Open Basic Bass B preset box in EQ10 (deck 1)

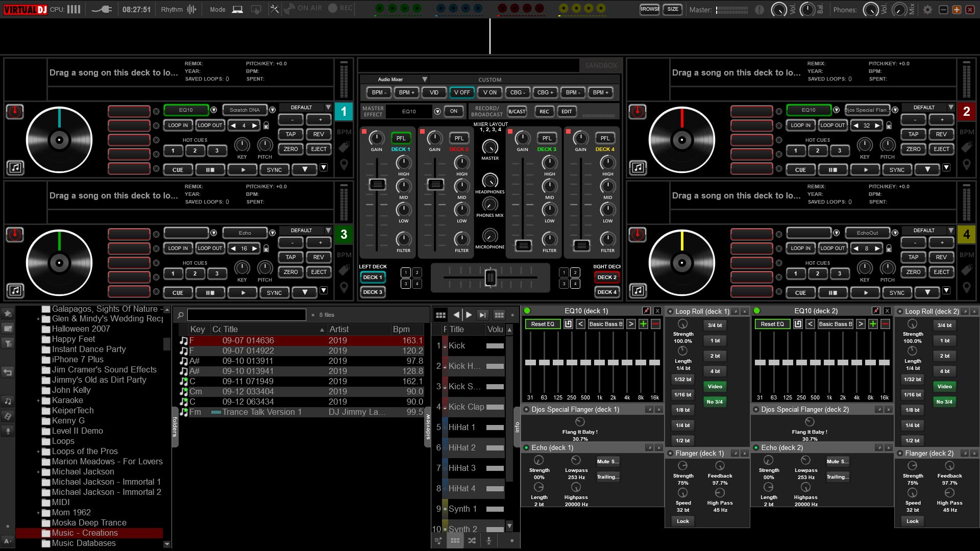point(605,324)
